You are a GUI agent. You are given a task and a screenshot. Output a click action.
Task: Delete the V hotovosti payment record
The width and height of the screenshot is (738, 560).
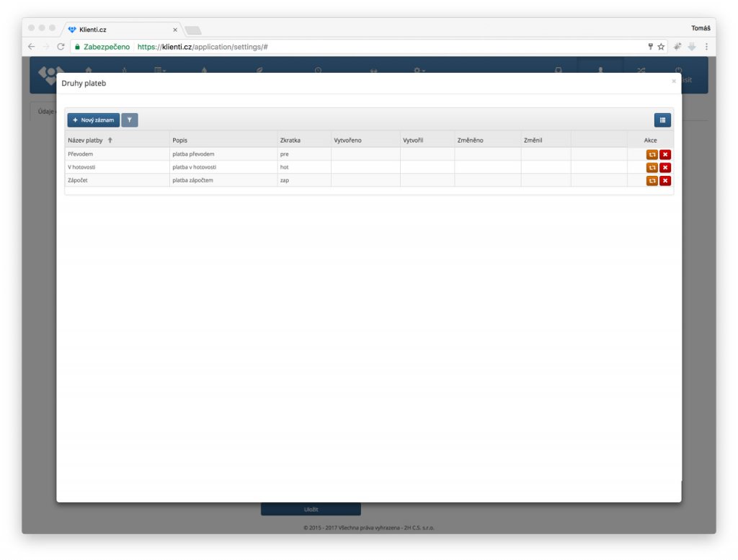click(665, 167)
